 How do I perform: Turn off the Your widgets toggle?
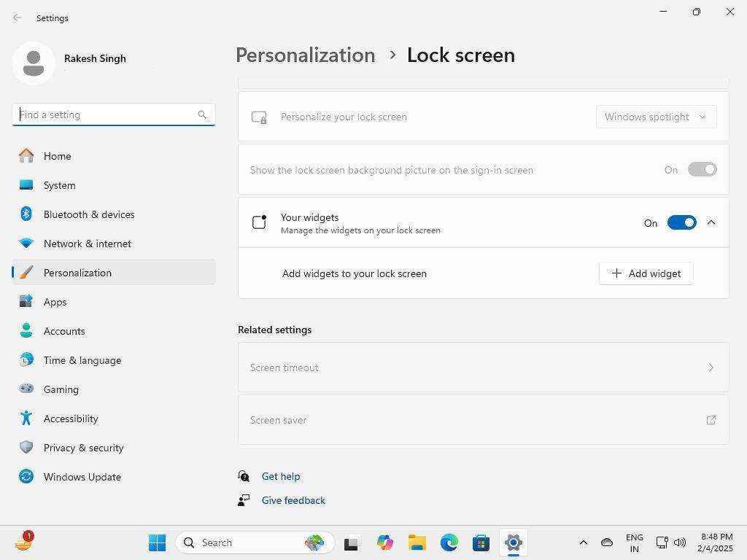pos(682,222)
